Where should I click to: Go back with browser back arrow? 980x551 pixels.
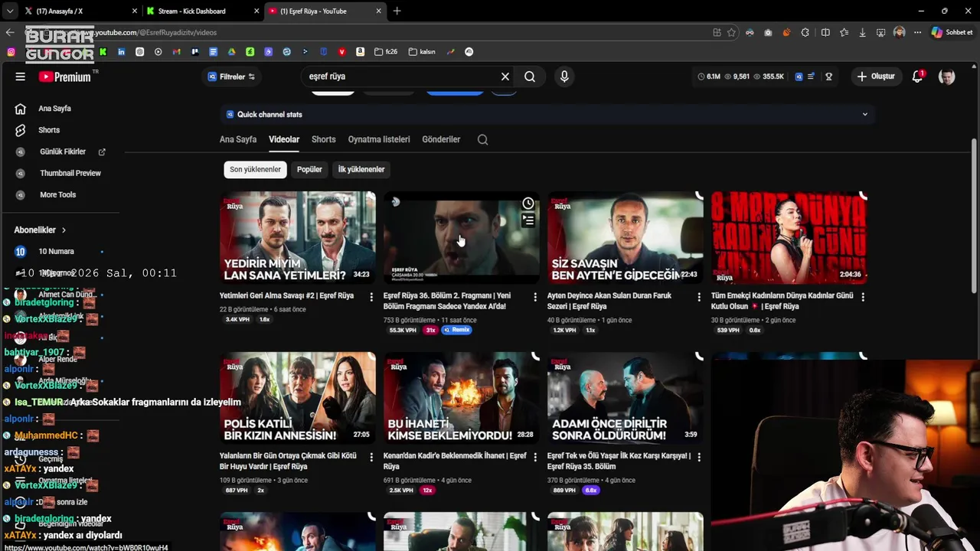[x=10, y=33]
